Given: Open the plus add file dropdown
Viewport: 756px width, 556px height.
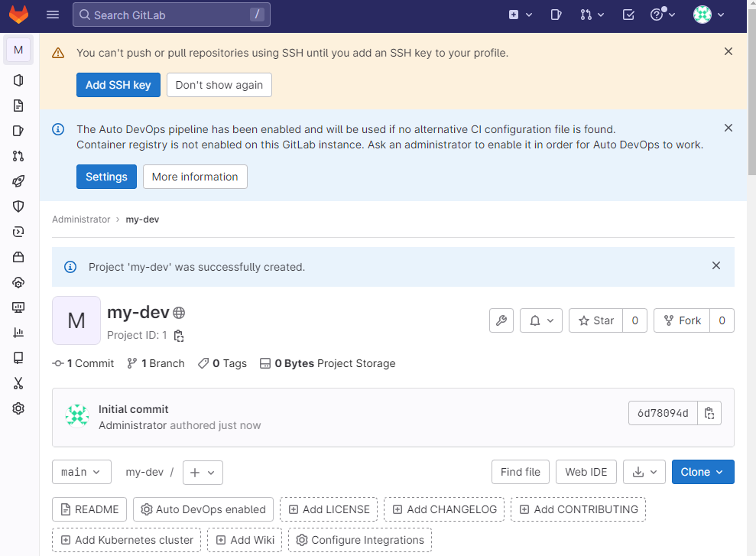Looking at the screenshot, I should click(203, 473).
